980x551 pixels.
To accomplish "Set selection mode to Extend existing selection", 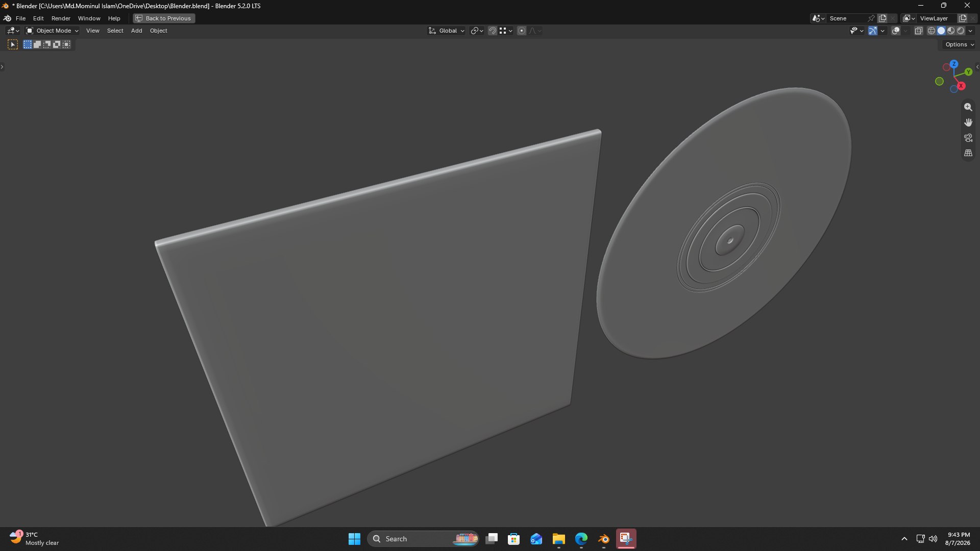I will [37, 45].
